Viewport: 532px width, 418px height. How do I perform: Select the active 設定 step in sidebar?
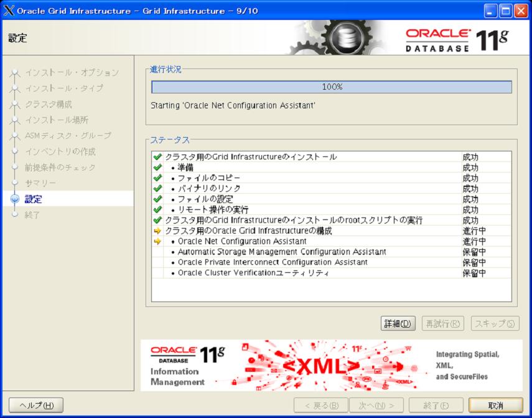coord(33,199)
